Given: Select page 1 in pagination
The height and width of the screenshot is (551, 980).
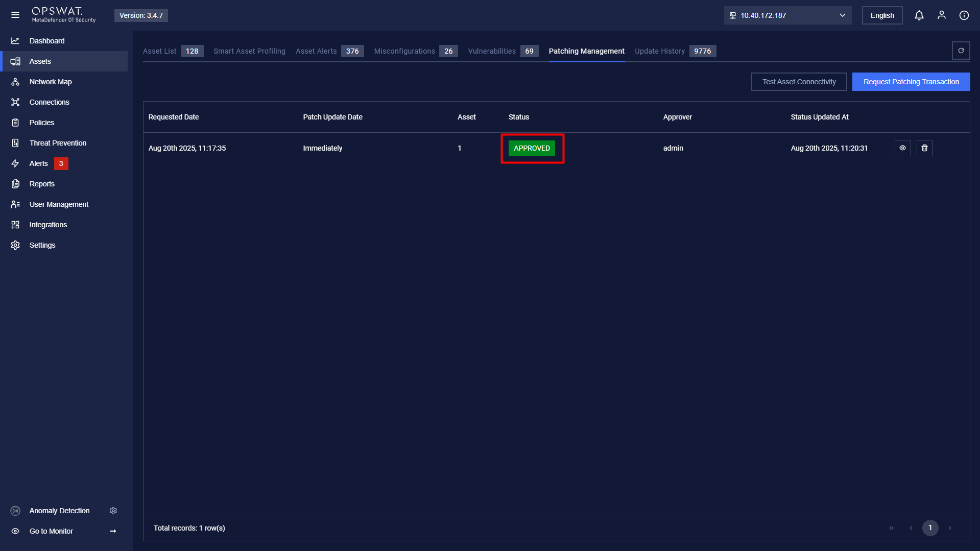Looking at the screenshot, I should click(930, 528).
